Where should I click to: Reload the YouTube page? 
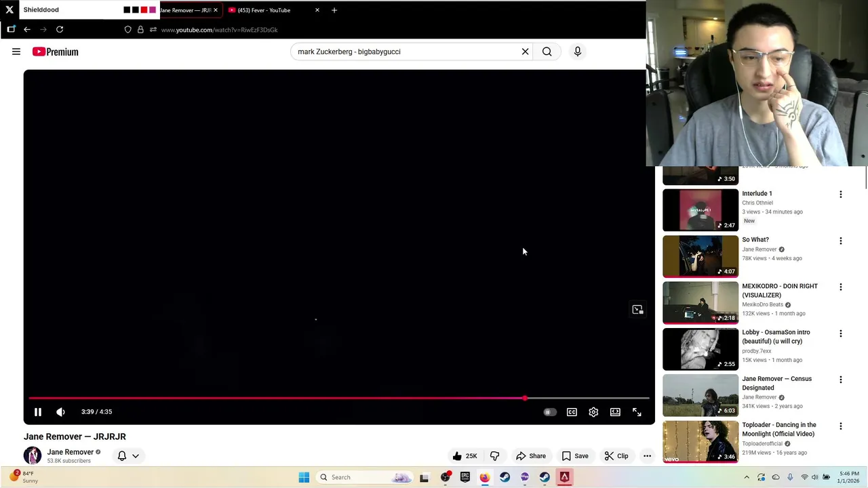(60, 30)
